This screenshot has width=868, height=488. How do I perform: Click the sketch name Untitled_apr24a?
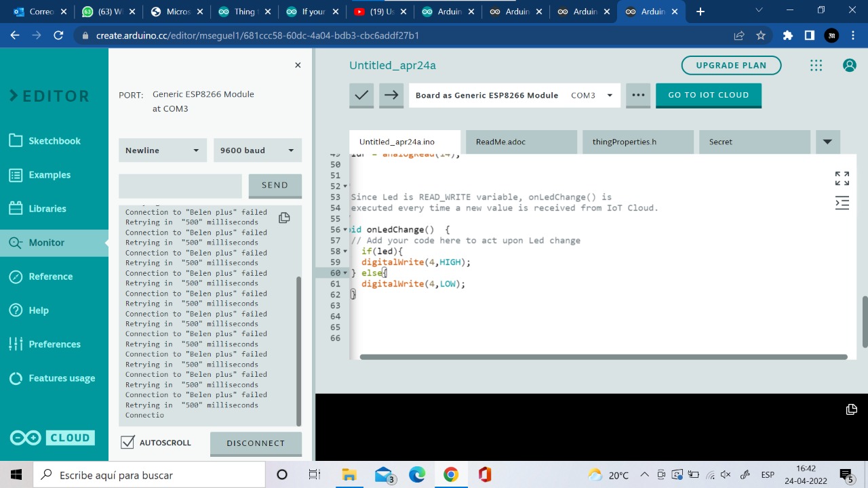click(393, 65)
